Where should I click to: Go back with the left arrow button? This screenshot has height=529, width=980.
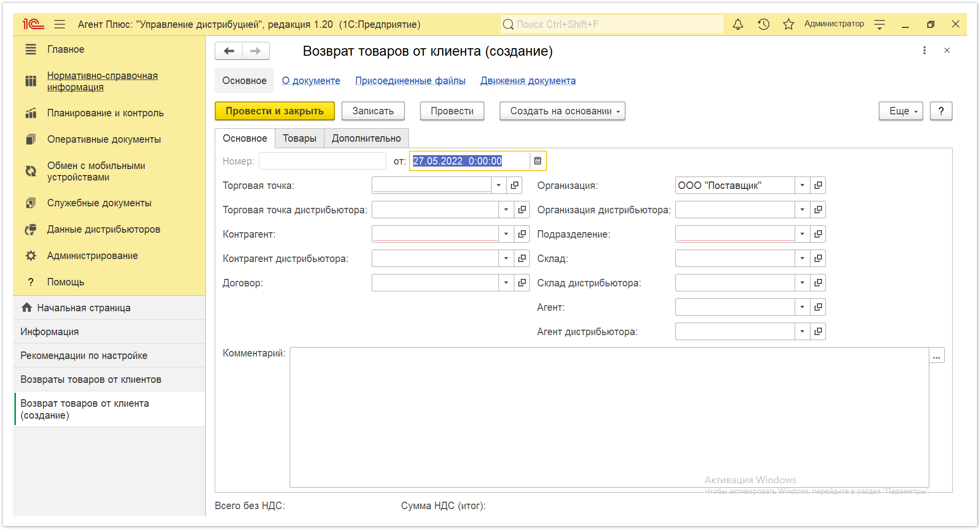click(229, 51)
